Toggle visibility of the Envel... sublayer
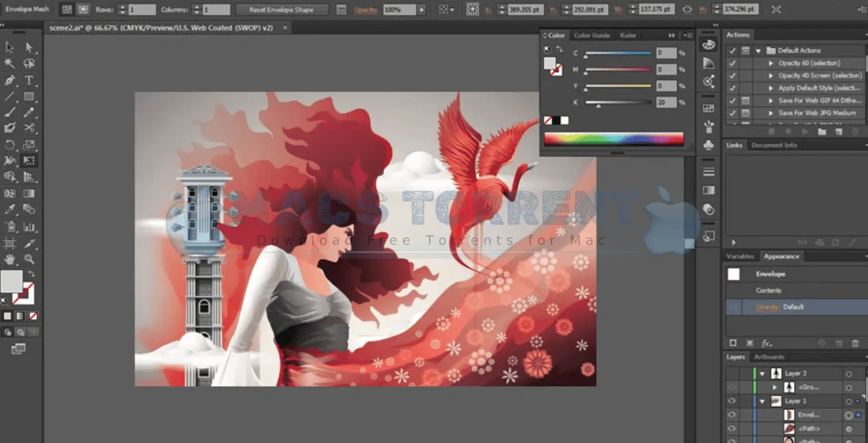Image resolution: width=868 pixels, height=443 pixels. pos(732,415)
